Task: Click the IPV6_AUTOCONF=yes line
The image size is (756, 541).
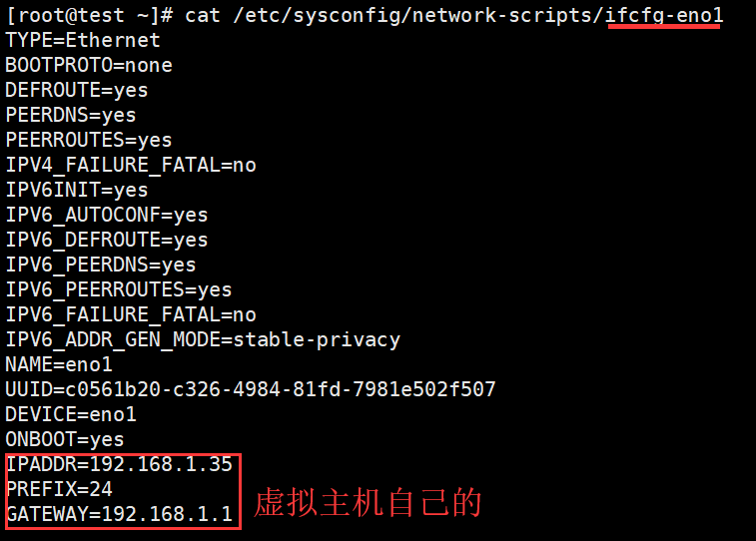Action: (107, 215)
